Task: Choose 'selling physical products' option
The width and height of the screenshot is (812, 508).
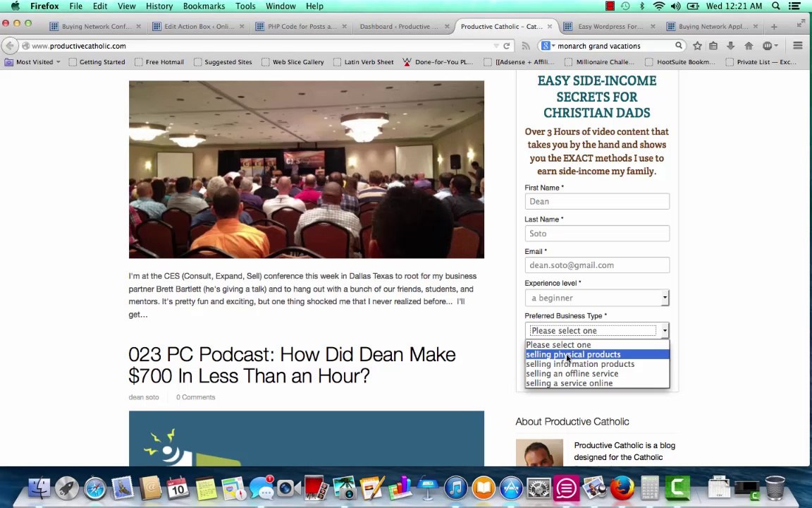Action: [x=596, y=355]
